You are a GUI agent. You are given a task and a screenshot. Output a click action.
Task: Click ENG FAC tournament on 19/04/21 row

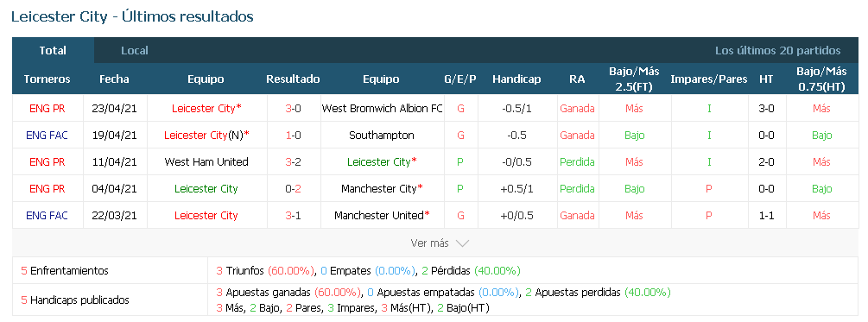pyautogui.click(x=47, y=135)
